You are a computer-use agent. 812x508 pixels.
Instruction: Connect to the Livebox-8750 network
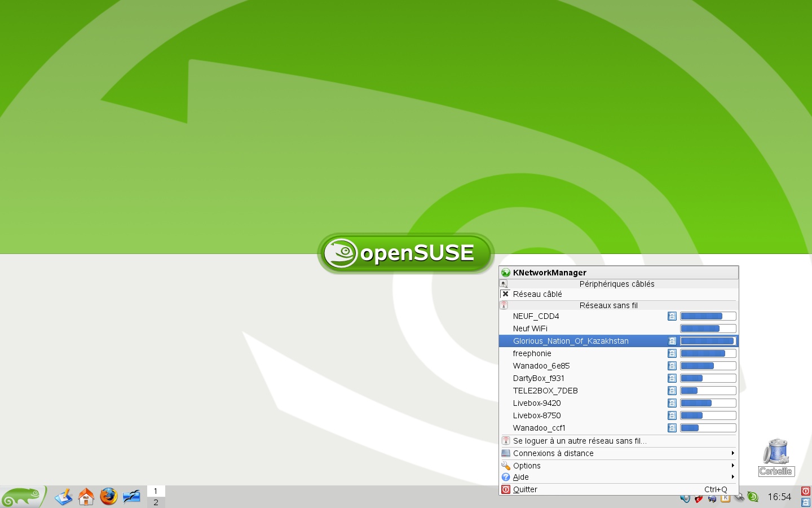click(x=619, y=415)
